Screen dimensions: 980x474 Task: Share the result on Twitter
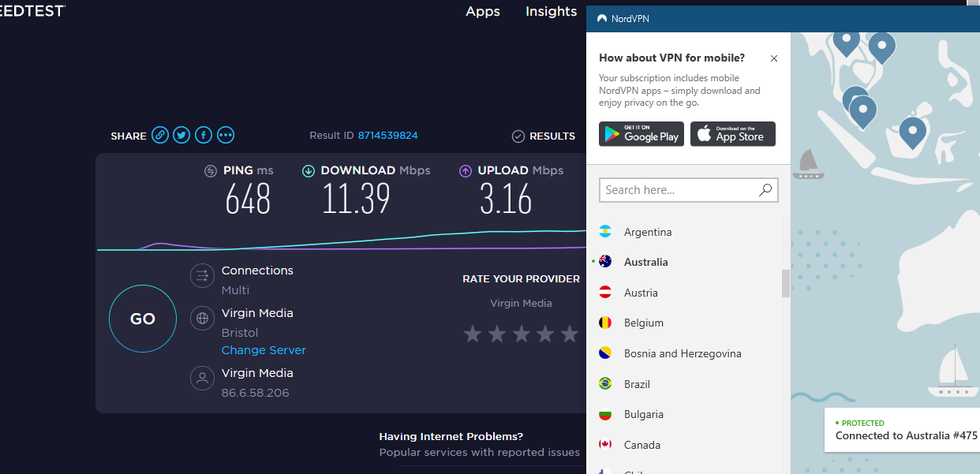click(x=181, y=136)
